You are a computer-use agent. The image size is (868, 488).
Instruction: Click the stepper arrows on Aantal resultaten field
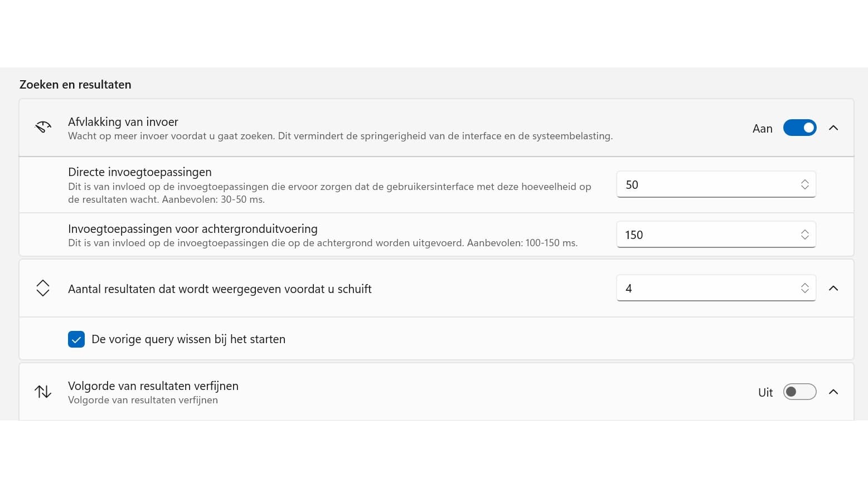(x=804, y=288)
